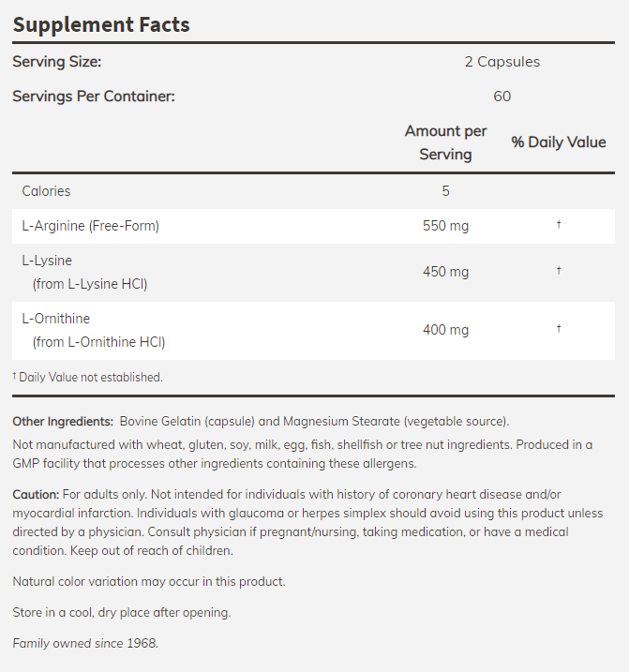Select the L-Ornithine ingredient name
The width and height of the screenshot is (629, 672).
(56, 318)
